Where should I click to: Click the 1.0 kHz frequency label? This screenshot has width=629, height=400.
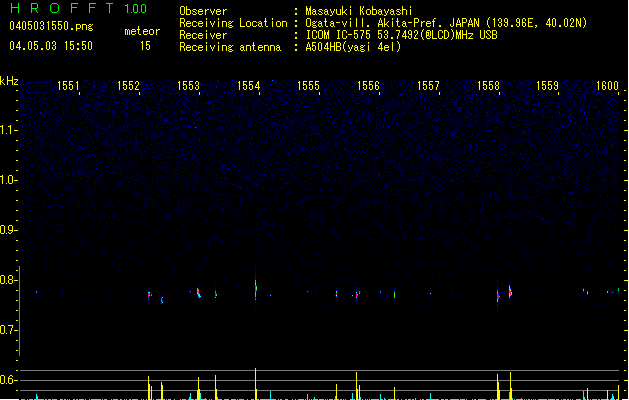8,180
